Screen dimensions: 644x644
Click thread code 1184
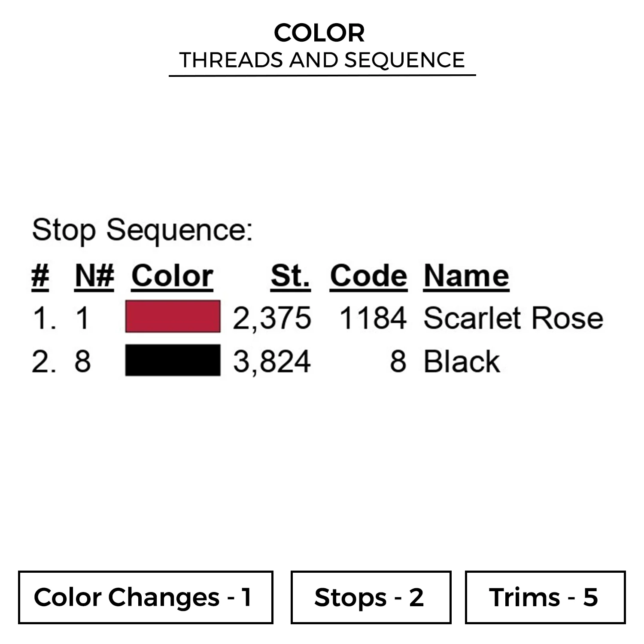coord(373,318)
